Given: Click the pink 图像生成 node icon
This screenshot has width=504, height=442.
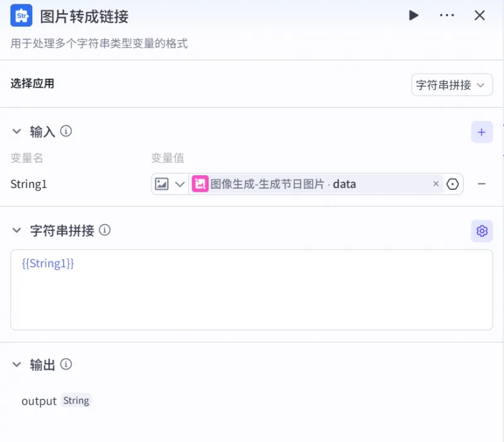Looking at the screenshot, I should pyautogui.click(x=200, y=184).
